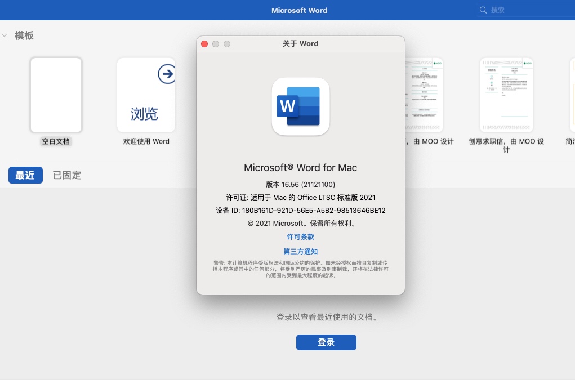The height and width of the screenshot is (392, 575).
Task: Switch to the 已固定 tab
Action: tap(67, 175)
